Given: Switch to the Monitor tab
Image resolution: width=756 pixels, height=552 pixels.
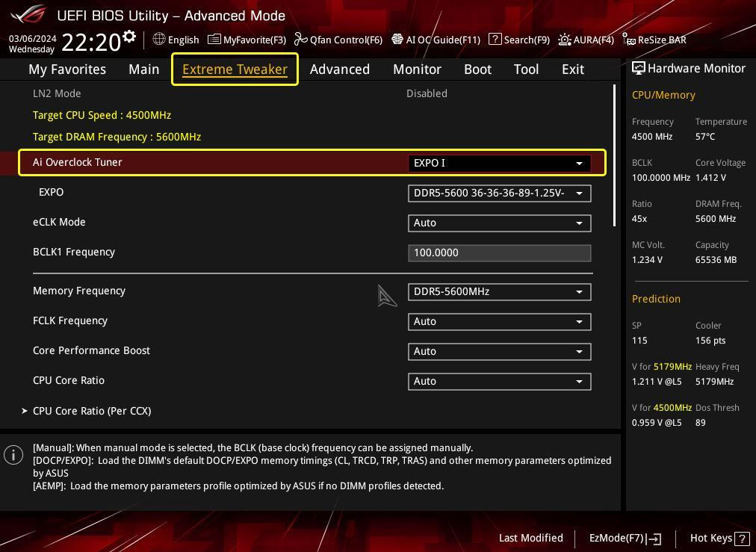Looking at the screenshot, I should (417, 69).
